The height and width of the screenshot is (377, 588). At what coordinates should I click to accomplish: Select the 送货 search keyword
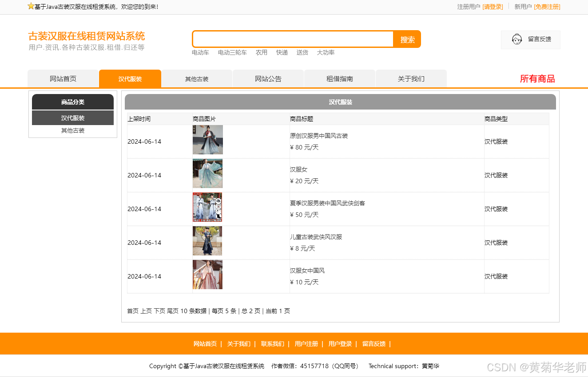[x=302, y=52]
